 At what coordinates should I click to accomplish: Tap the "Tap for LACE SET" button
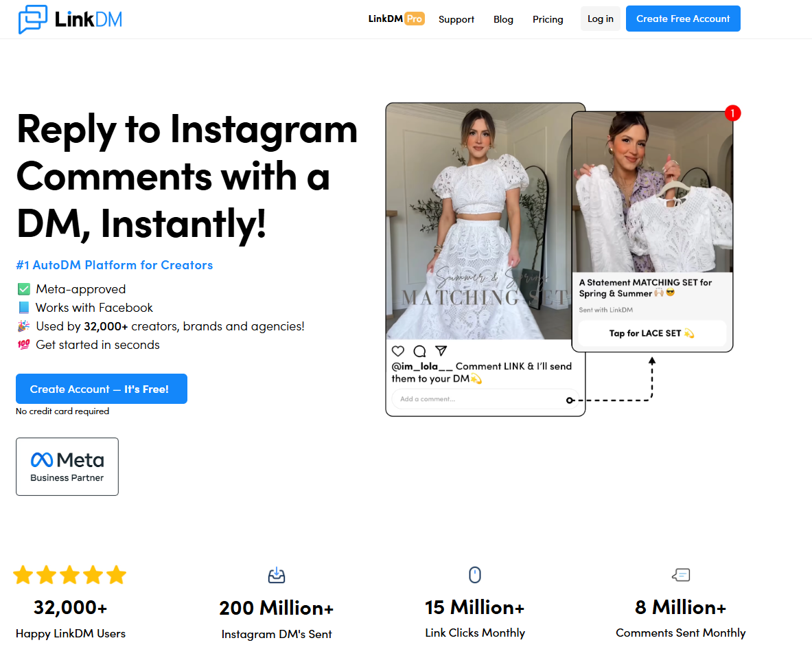(652, 333)
